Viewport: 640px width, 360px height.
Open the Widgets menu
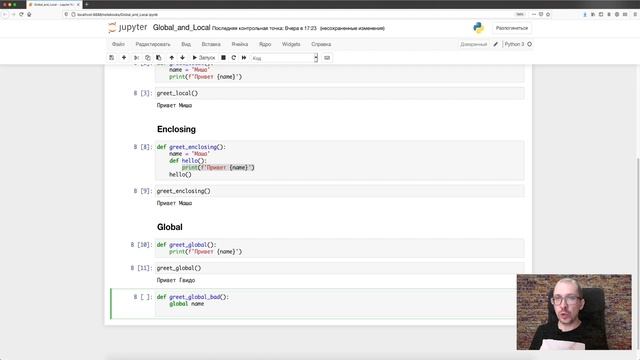[291, 44]
